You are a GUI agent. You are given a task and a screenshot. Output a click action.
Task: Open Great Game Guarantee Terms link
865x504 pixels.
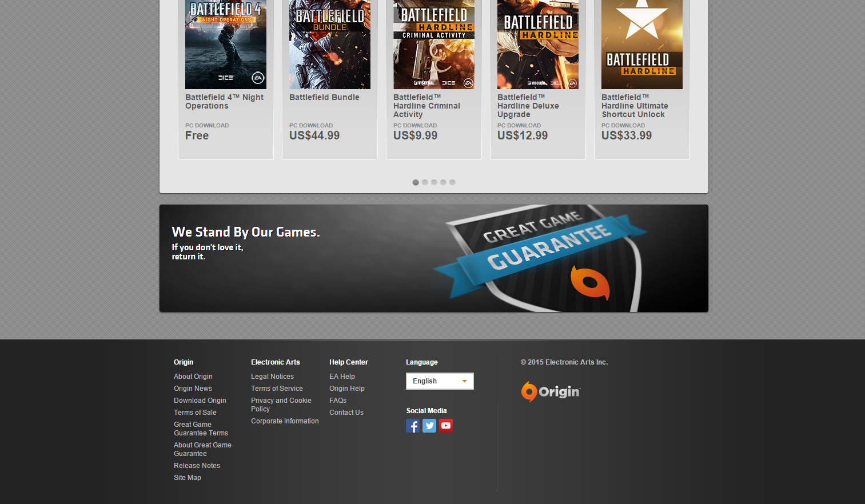coord(201,429)
